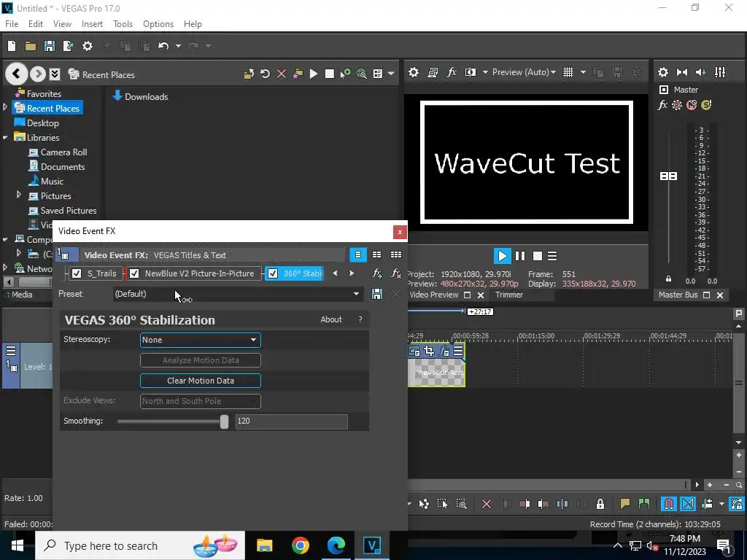The height and width of the screenshot is (560, 747).
Task: Open Master Bus audio properties gear
Action: coord(662,72)
